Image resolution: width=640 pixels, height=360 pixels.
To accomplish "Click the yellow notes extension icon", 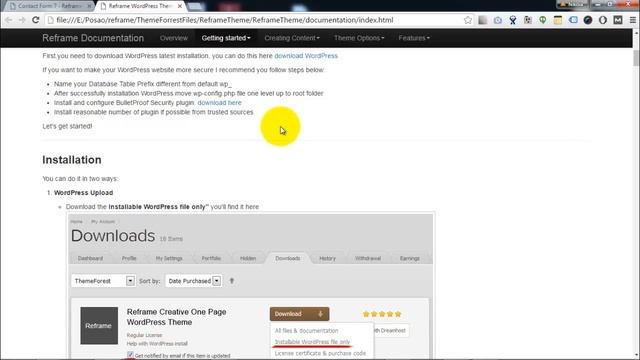I will click(x=558, y=20).
